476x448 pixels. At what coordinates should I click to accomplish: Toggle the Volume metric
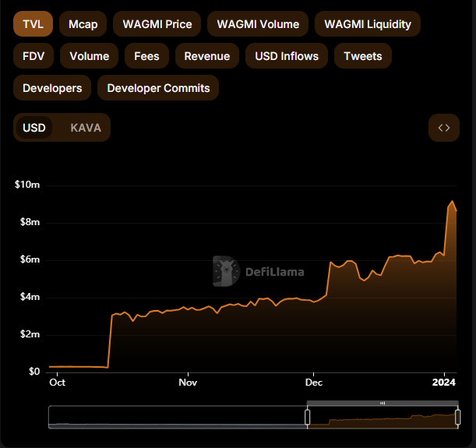click(90, 56)
